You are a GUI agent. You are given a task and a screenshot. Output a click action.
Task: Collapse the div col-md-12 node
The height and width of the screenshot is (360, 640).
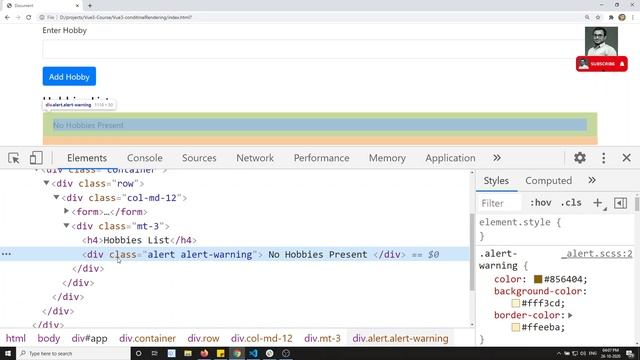(x=56, y=198)
